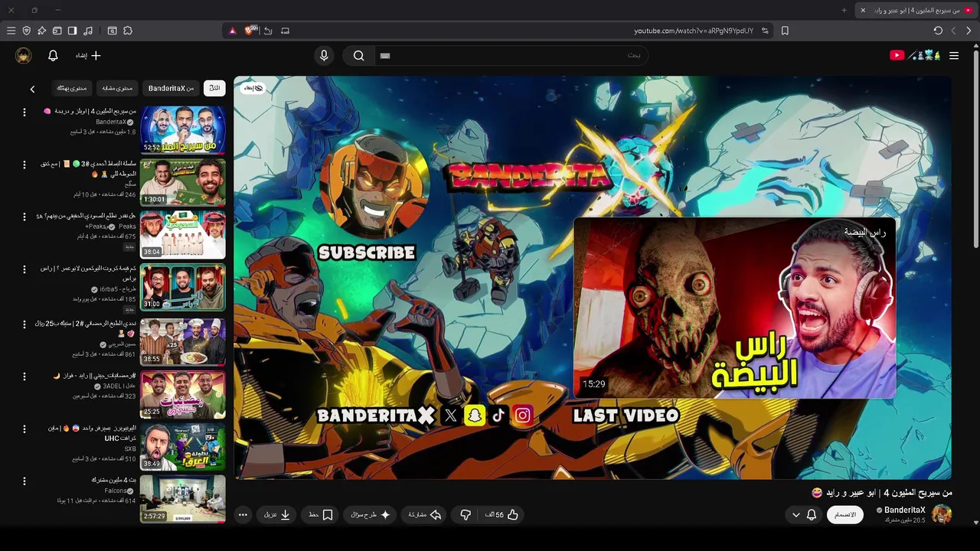Viewport: 980px width, 551px height.
Task: Open Brave Shields lion icon
Action: click(250, 31)
